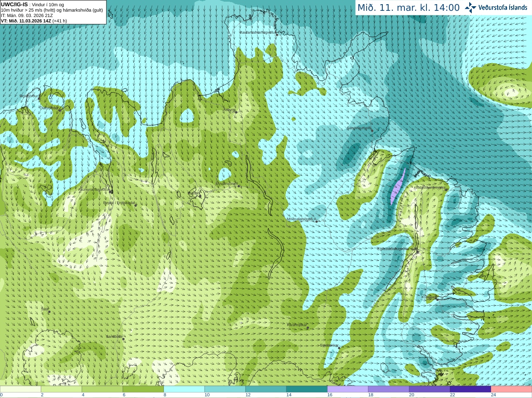Viewport: 532px width, 398px height.
Task: Click the Ásbyrgi station marker
Action: [x=236, y=112]
